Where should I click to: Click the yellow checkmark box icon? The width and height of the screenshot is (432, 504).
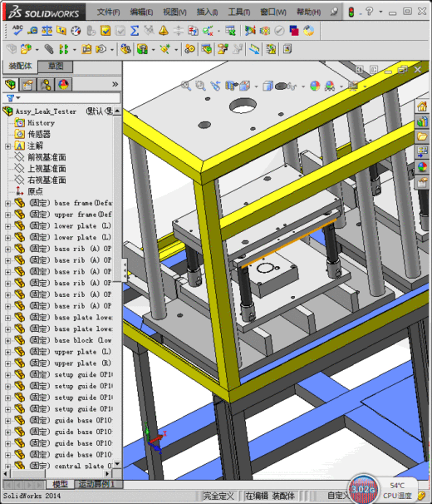point(106,31)
